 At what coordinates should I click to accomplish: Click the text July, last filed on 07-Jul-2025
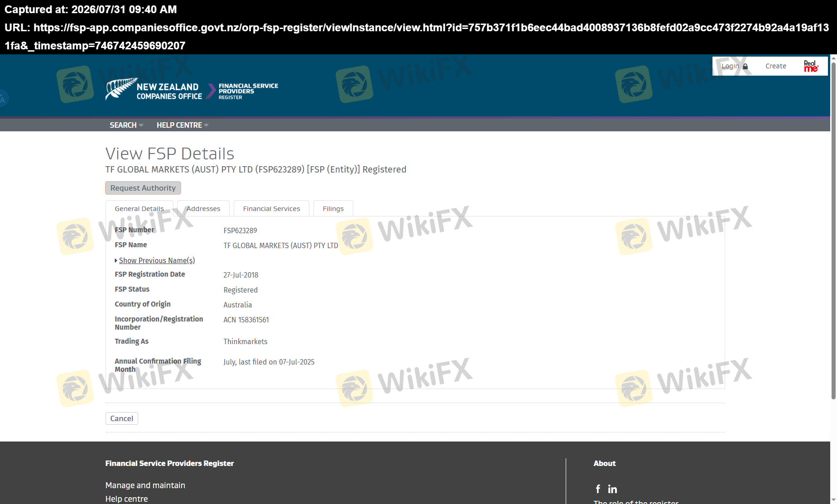coord(269,362)
